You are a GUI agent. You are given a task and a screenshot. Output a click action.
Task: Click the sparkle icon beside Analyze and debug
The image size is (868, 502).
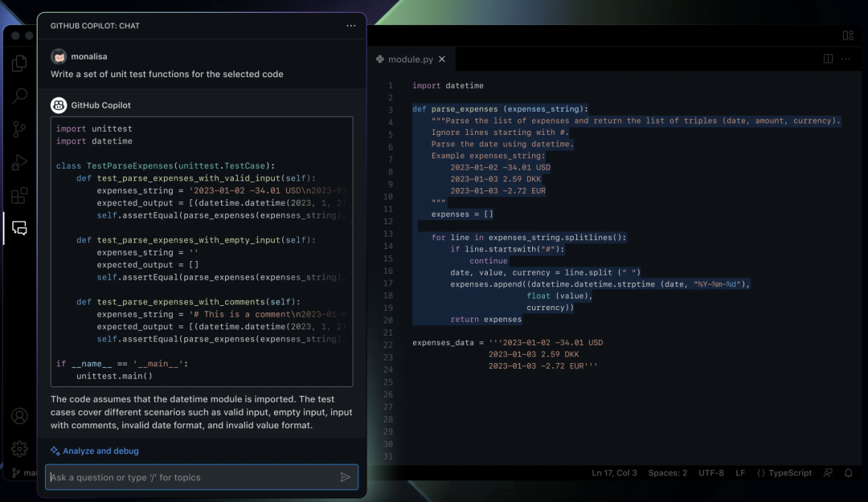click(55, 451)
